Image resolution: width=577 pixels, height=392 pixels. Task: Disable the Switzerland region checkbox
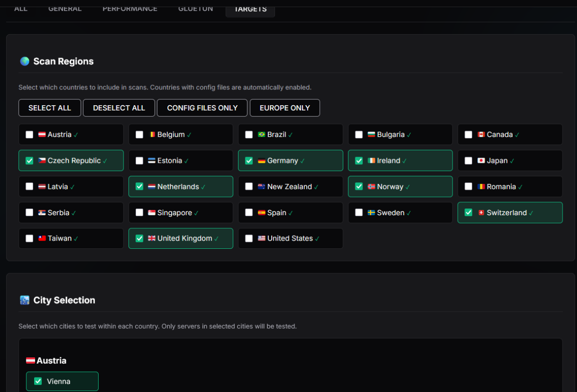(x=468, y=213)
